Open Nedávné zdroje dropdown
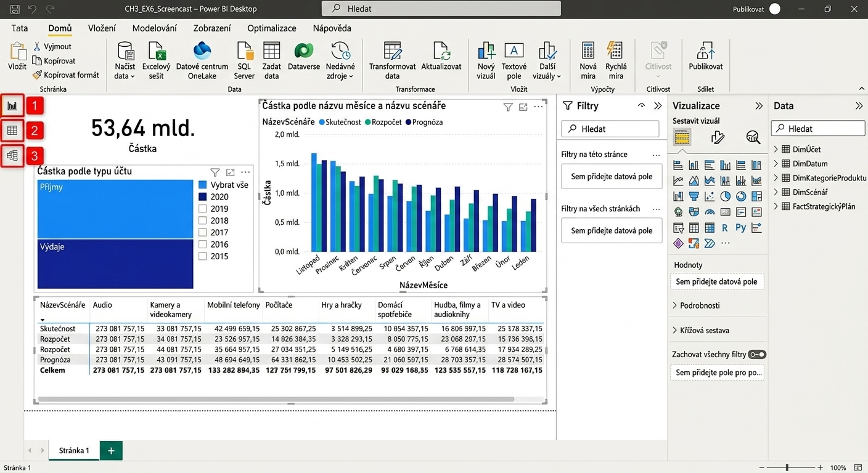The height and width of the screenshot is (473, 868). click(x=340, y=61)
